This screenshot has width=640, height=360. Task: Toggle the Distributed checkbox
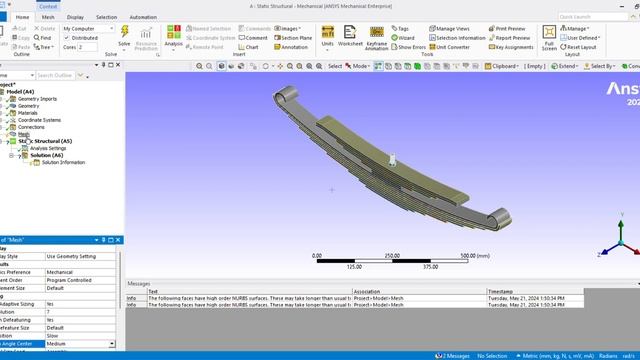(67, 38)
